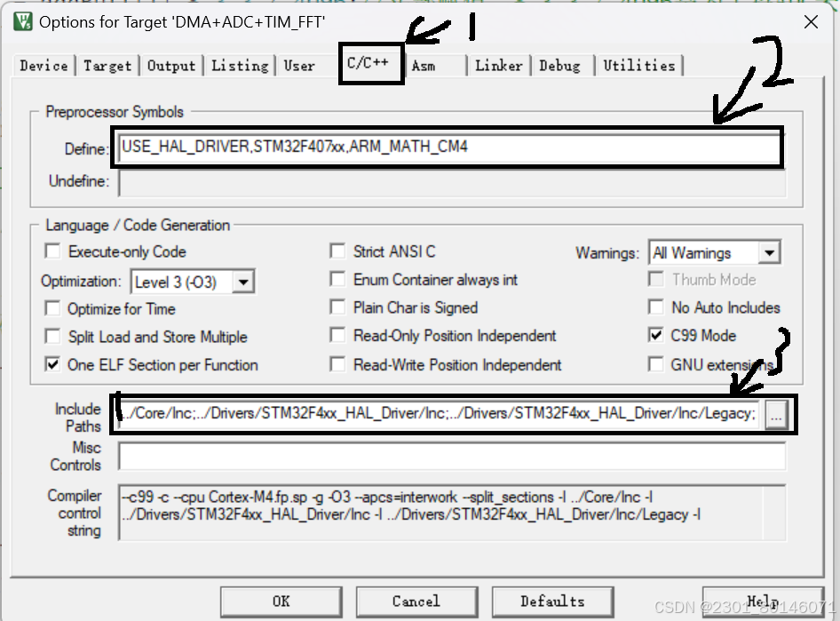Click the Help button
Viewport: 840px width, 621px height.
tap(763, 601)
